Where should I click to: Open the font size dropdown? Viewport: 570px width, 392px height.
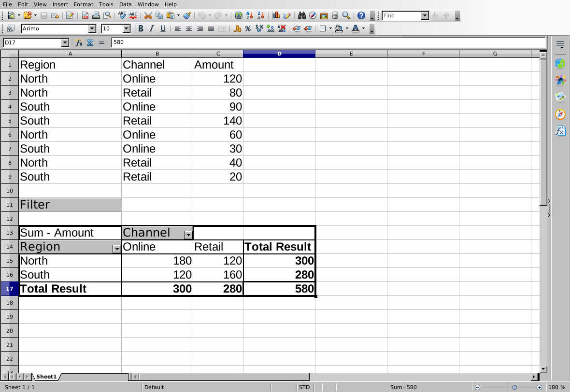pyautogui.click(x=127, y=28)
